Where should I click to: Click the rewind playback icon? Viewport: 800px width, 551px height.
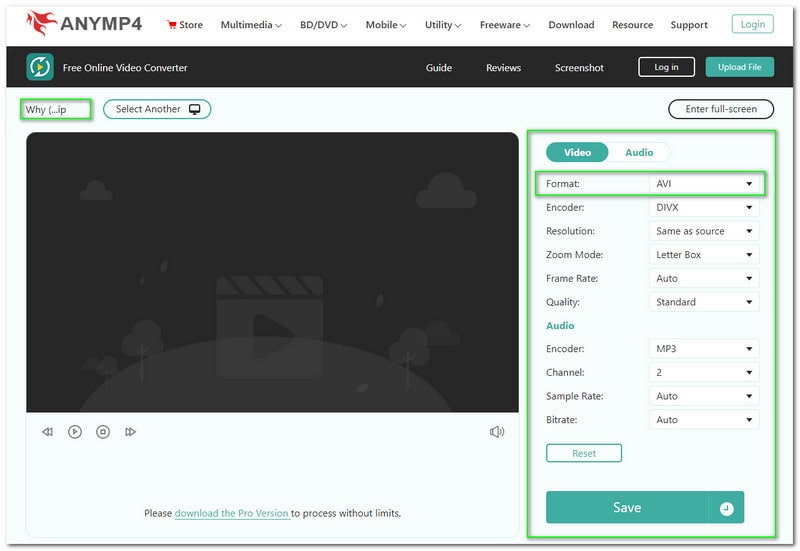47,432
